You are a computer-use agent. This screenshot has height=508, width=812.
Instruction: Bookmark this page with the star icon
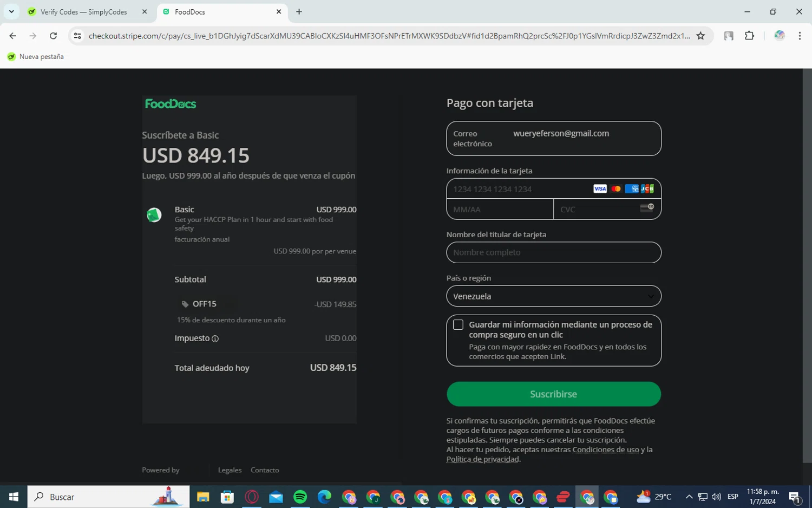[x=700, y=36]
